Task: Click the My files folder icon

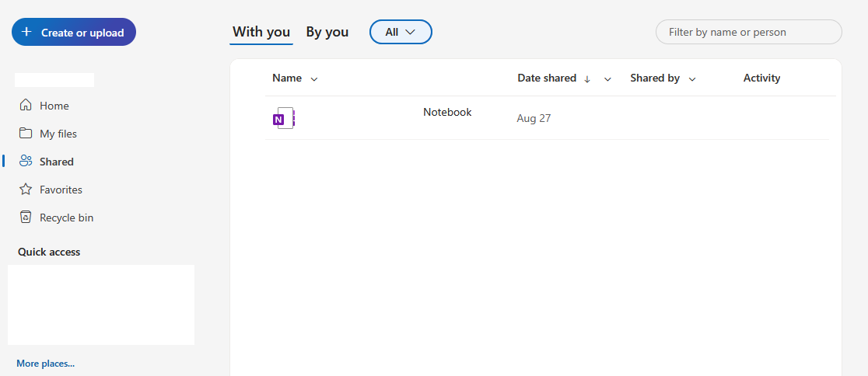Action: [26, 134]
